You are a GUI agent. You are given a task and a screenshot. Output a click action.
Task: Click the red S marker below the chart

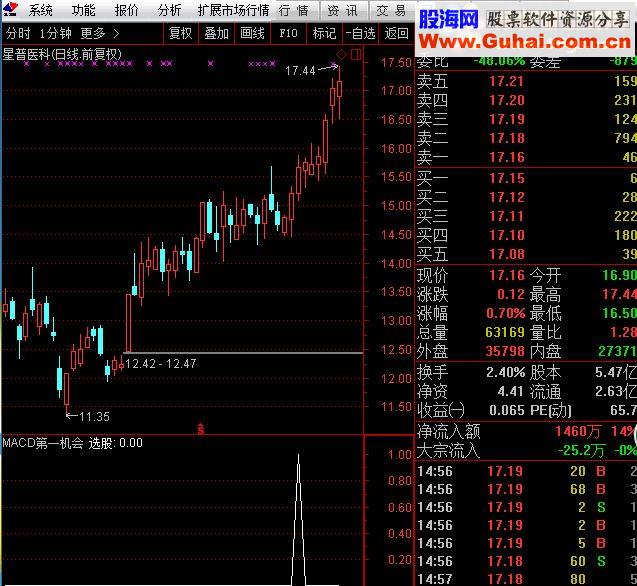point(201,428)
